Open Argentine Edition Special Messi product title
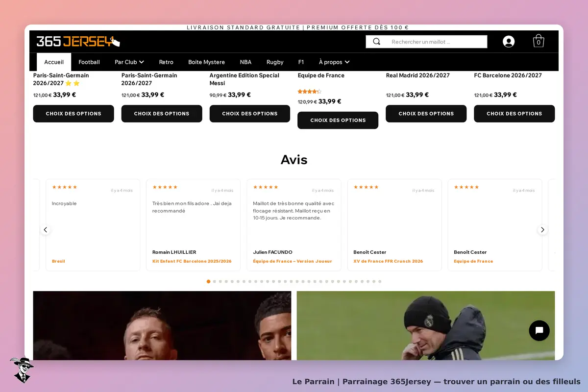Image resolution: width=588 pixels, height=392 pixels. [245, 79]
